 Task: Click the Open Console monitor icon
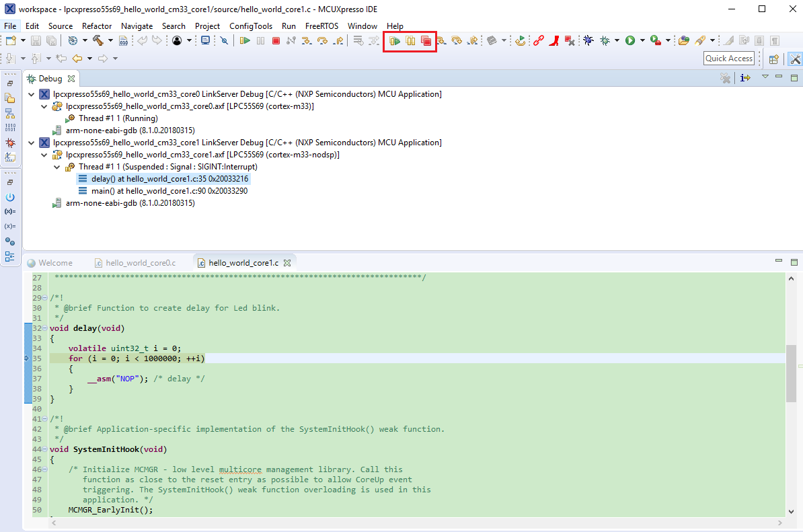(205, 40)
